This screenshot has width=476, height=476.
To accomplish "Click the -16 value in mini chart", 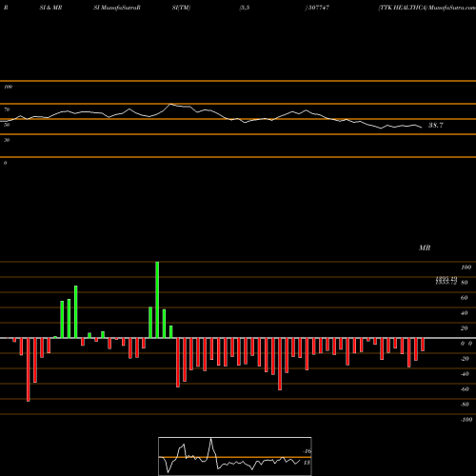I will (307, 451).
